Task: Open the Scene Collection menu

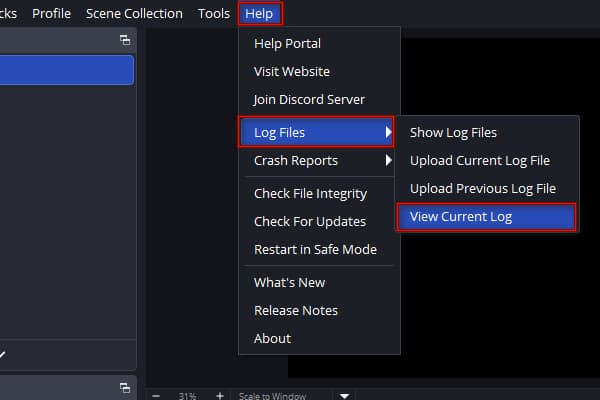Action: pos(134,14)
